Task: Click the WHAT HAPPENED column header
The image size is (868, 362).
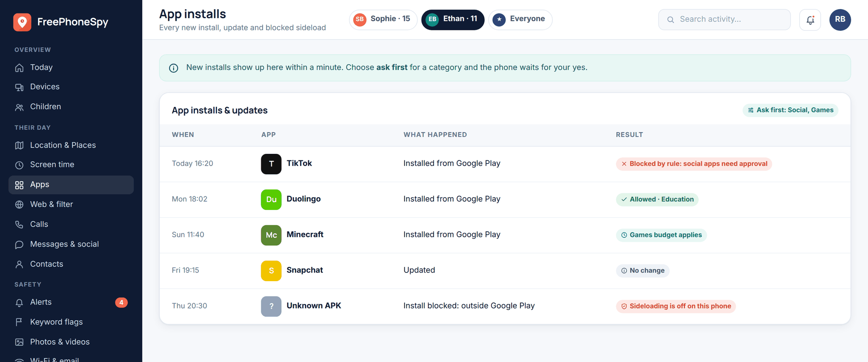Action: (435, 135)
